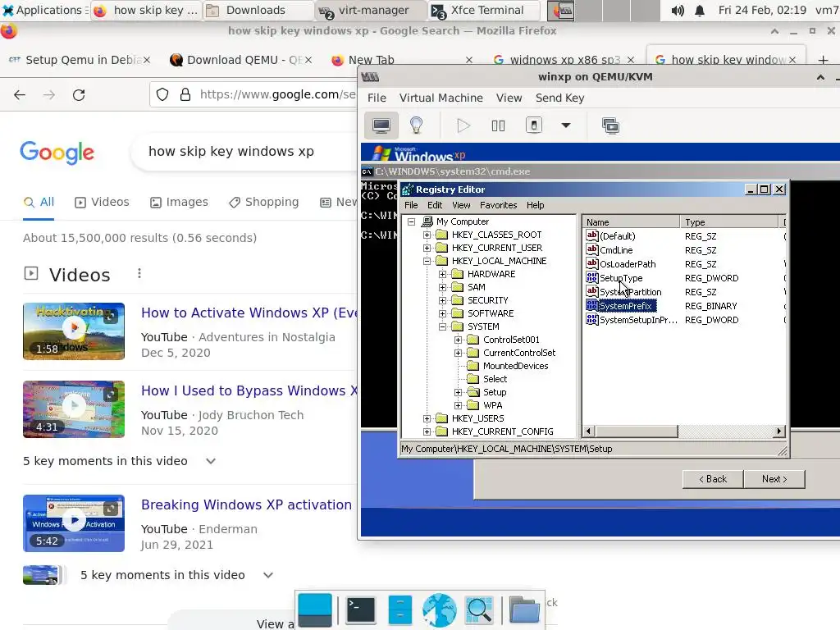This screenshot has width=840, height=630.
Task: Go back in Firefox
Action: coord(20,95)
